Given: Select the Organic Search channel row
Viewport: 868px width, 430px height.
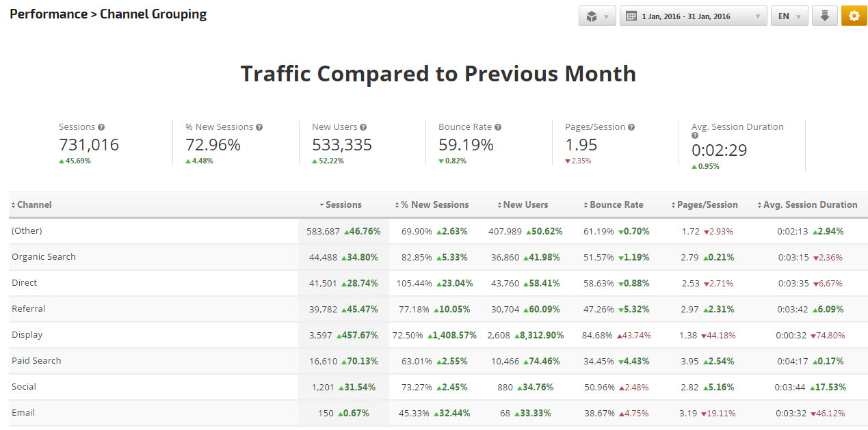Looking at the screenshot, I should (x=44, y=257).
